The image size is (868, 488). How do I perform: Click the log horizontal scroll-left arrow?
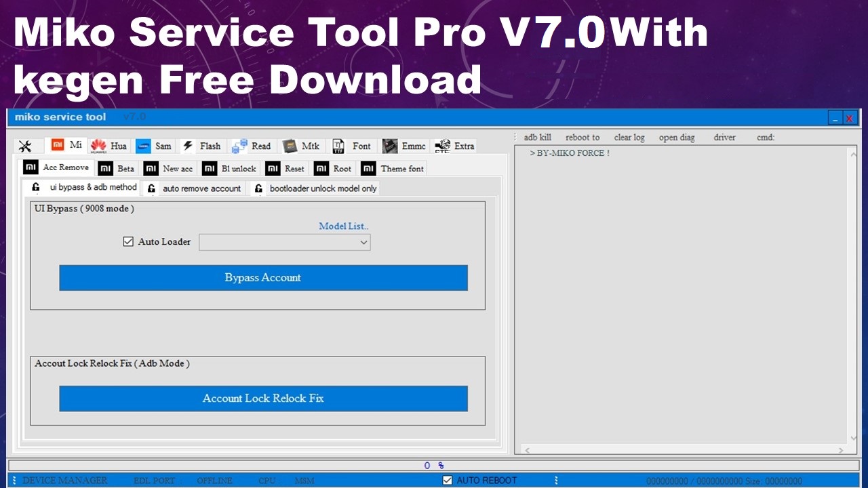coord(527,450)
